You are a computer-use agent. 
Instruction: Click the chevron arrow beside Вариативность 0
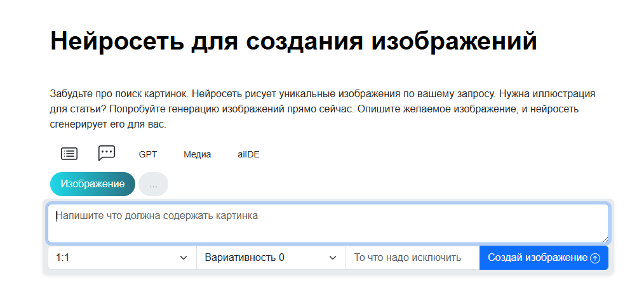pyautogui.click(x=332, y=258)
